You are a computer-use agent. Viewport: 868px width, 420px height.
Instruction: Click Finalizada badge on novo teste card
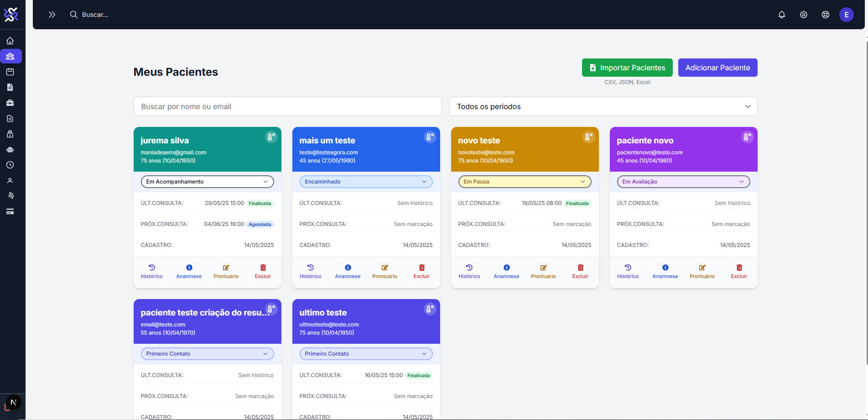coord(577,203)
